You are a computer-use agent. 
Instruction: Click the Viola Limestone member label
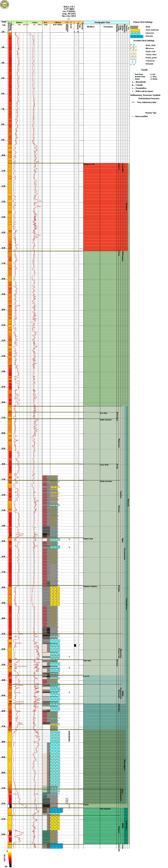(105, 809)
